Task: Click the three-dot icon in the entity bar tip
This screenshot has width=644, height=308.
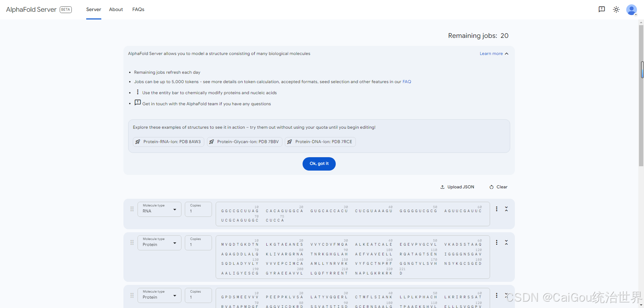Action: coord(138,92)
